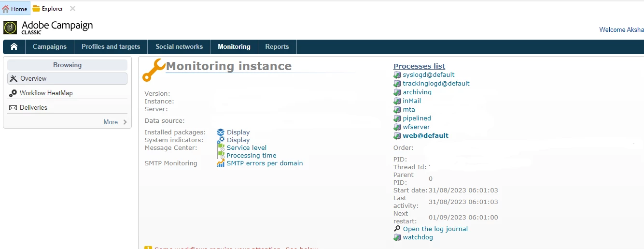Click the log journal magnifier icon
644x249 pixels.
click(397, 229)
